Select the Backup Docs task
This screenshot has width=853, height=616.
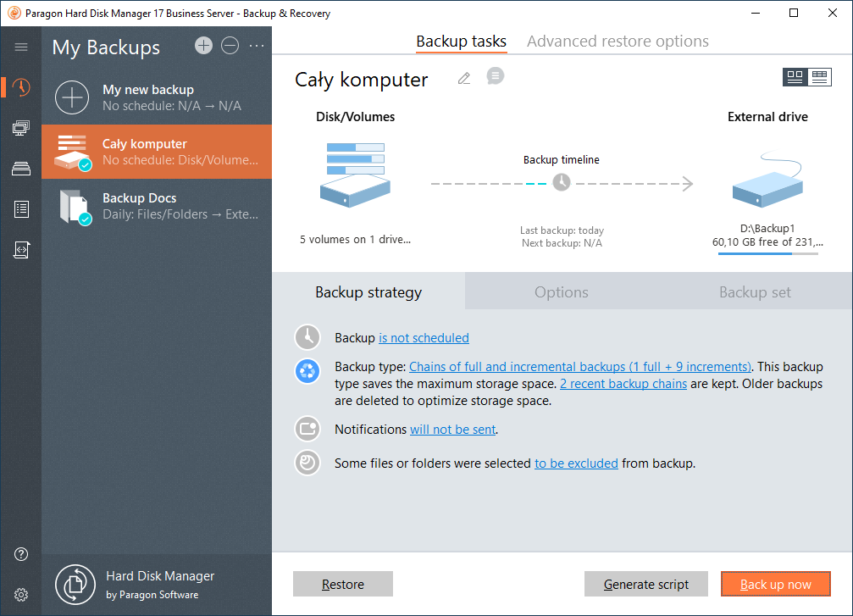(157, 206)
